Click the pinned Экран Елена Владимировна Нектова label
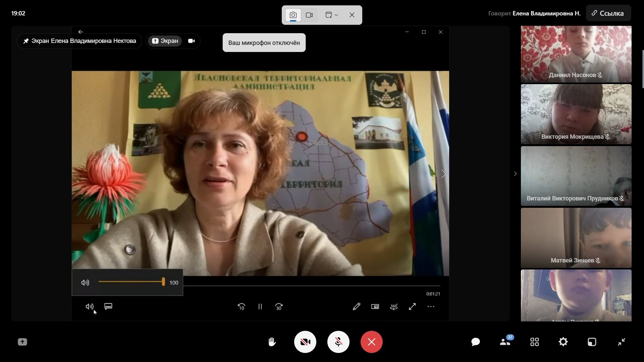Screen dimensions: 644x362 pos(79,41)
